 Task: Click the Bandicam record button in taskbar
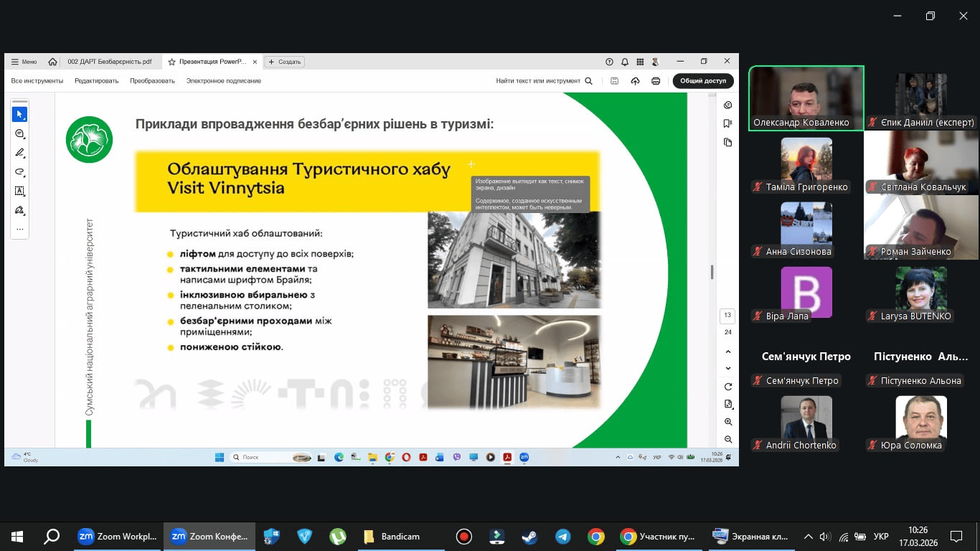point(464,537)
